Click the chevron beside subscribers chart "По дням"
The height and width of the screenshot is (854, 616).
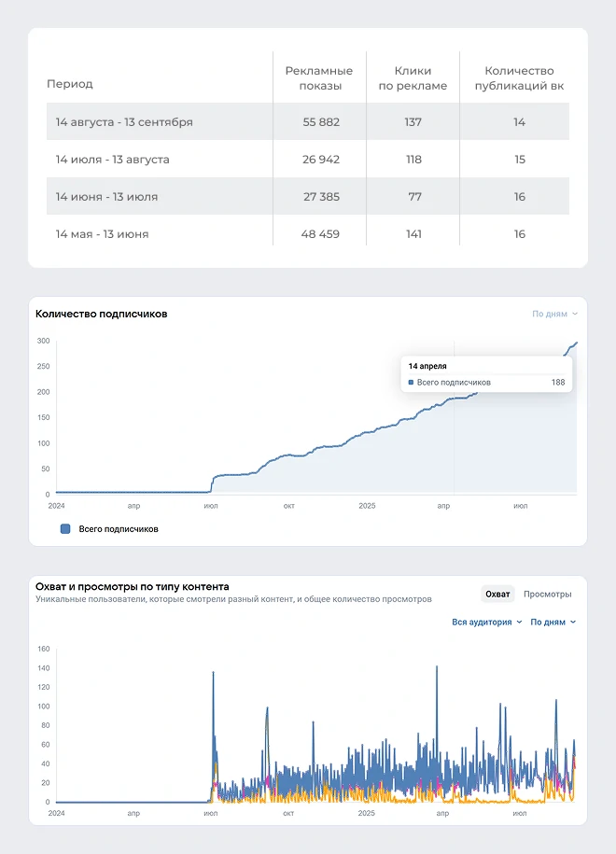575,315
